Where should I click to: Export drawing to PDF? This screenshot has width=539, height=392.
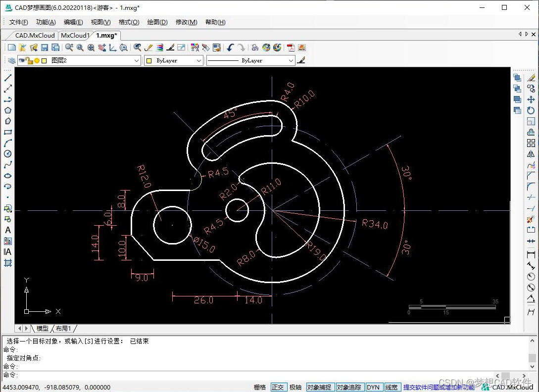(x=291, y=48)
